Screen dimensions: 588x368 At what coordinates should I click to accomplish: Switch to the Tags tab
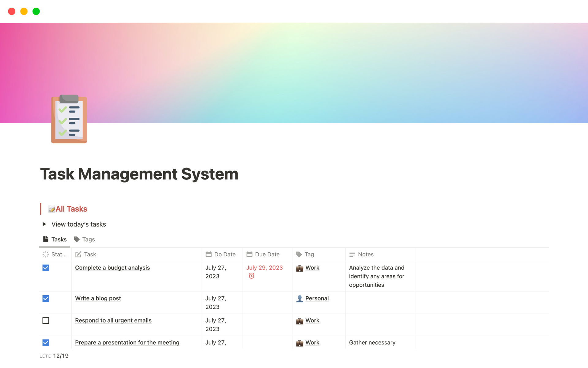(85, 239)
